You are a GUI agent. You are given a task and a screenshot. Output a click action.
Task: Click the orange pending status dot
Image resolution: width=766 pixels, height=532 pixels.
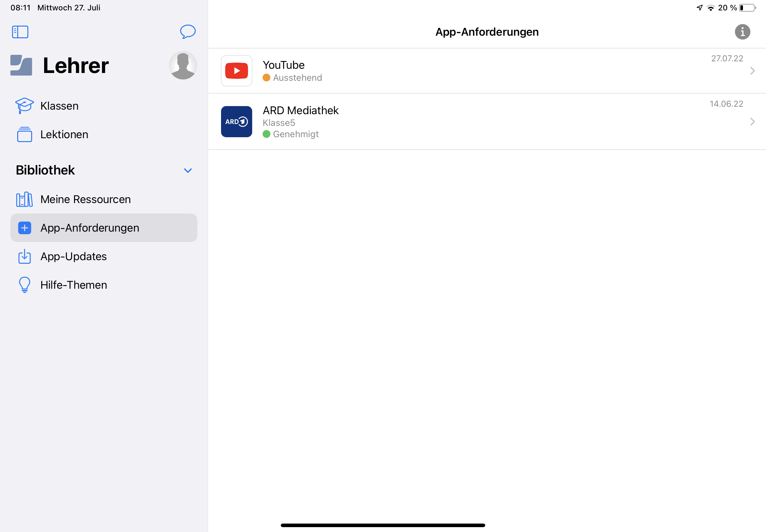coord(266,78)
